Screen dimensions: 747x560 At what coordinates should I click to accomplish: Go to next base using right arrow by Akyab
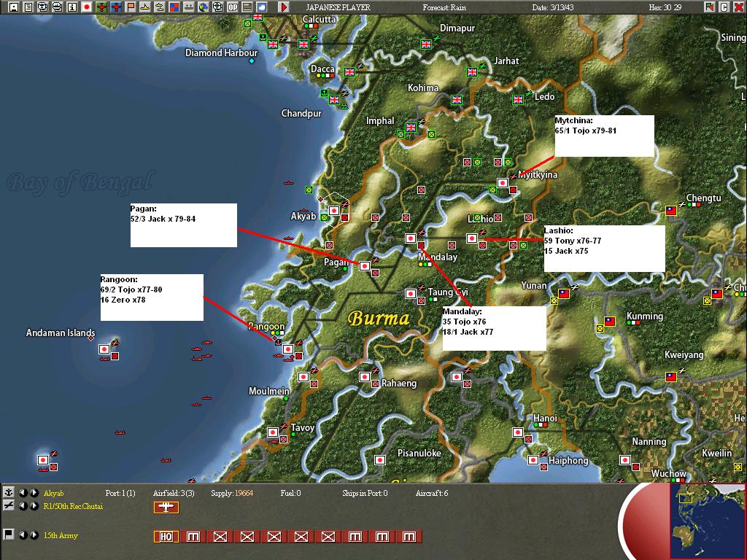click(34, 493)
